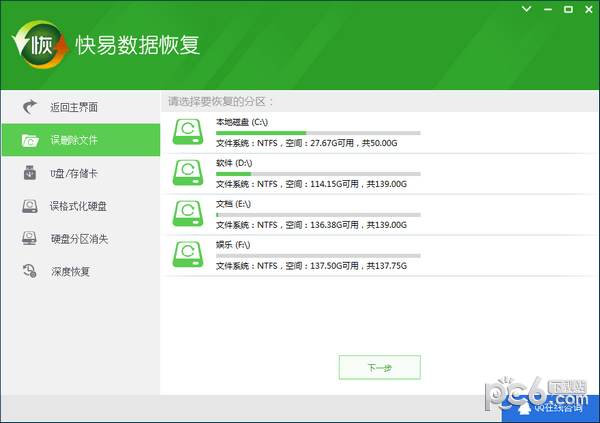Click the text 136.38G可用，共139.00G

point(358,225)
